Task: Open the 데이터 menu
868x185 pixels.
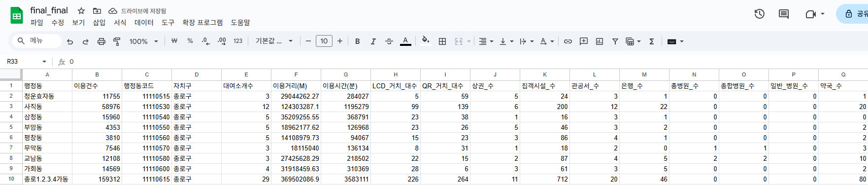Action: click(144, 23)
